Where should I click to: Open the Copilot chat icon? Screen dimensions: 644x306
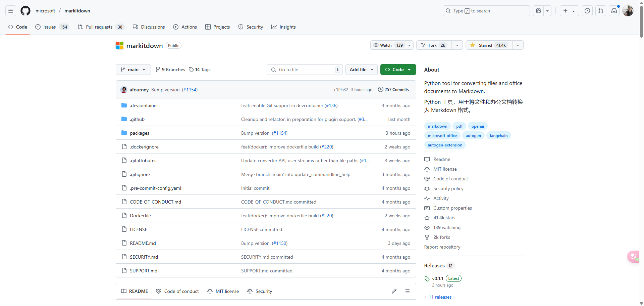pyautogui.click(x=538, y=11)
